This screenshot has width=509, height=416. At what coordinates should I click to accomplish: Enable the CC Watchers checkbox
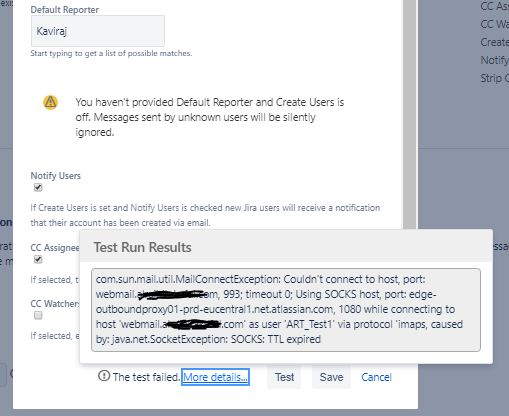(38, 315)
